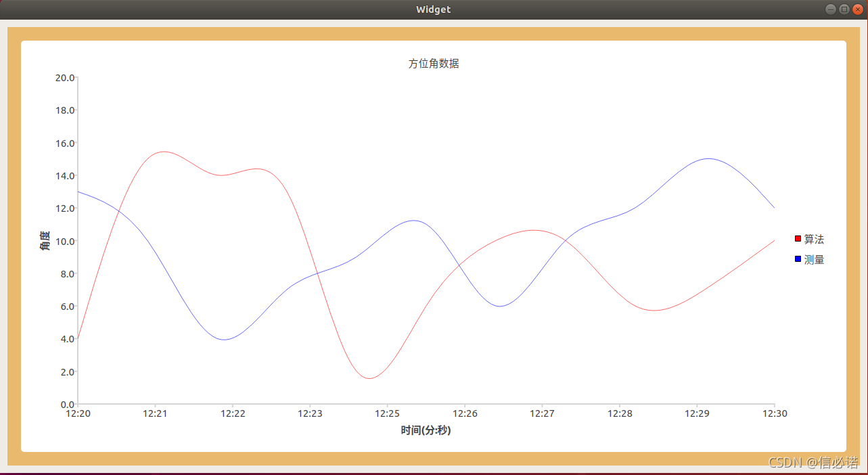This screenshot has height=475, width=868.
Task: Click the 4.0 Y-axis label
Action: pyautogui.click(x=67, y=338)
